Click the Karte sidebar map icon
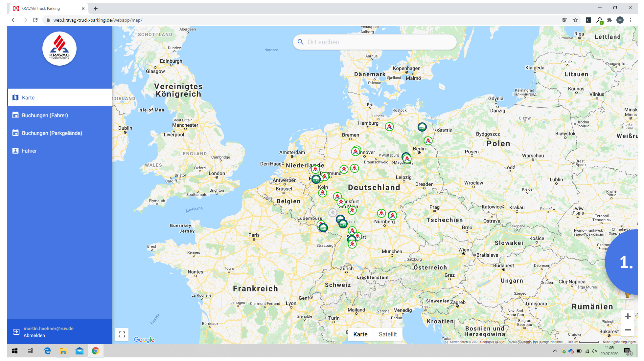This screenshot has width=644, height=361. (15, 97)
